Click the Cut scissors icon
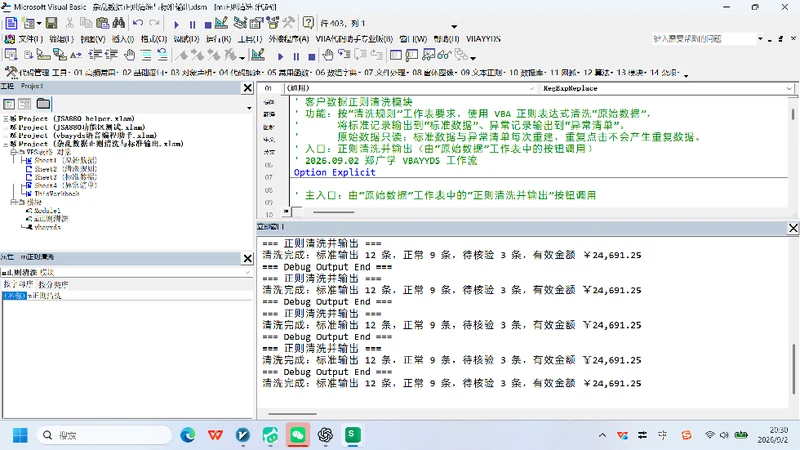This screenshot has width=800, height=450. [x=70, y=23]
